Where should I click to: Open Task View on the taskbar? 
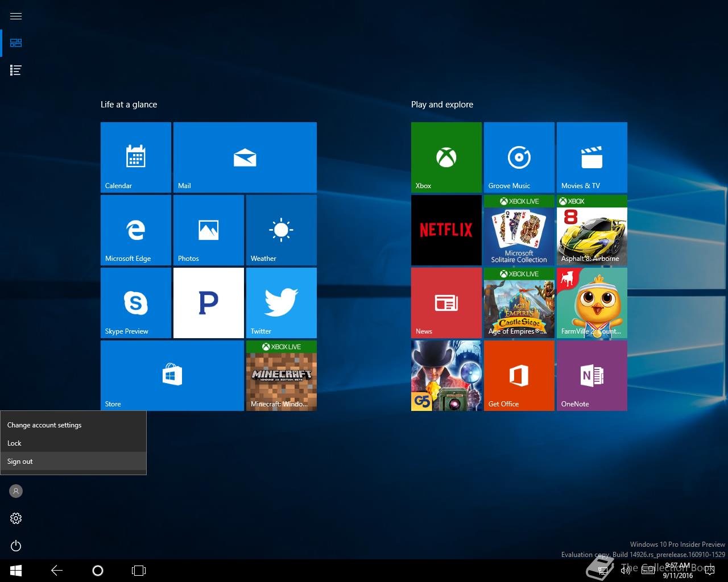pos(139,570)
